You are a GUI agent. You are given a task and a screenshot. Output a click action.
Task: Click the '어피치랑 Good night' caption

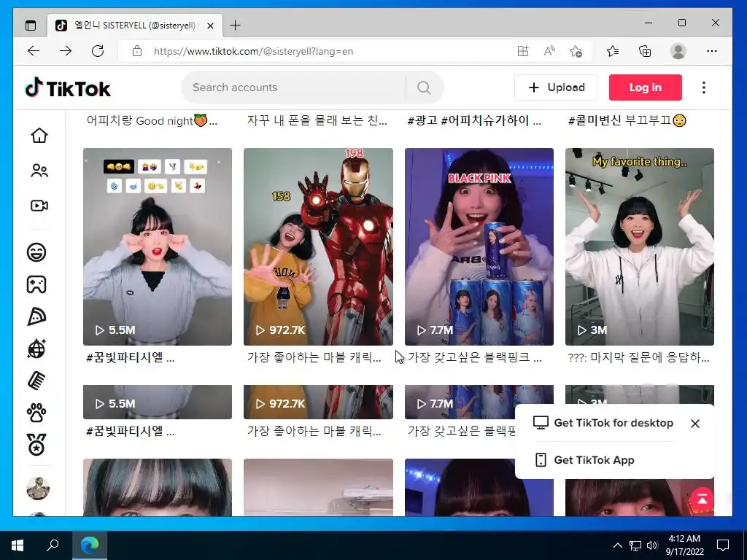point(152,120)
